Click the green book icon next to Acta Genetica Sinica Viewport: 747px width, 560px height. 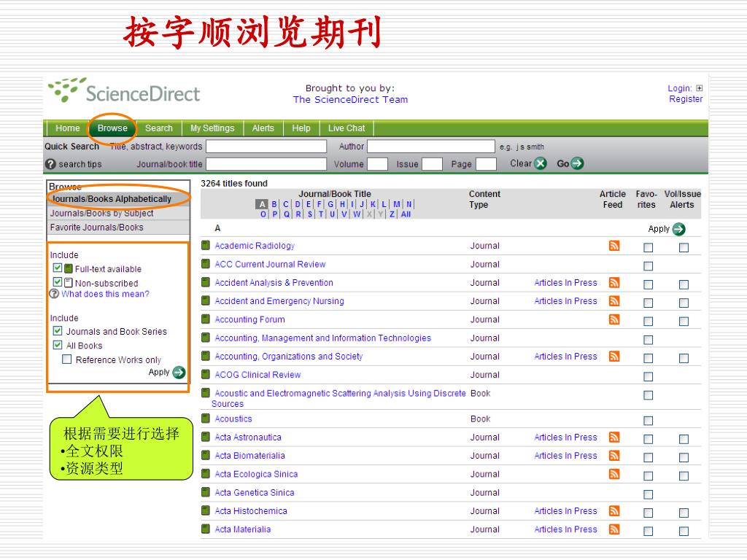[x=205, y=492]
